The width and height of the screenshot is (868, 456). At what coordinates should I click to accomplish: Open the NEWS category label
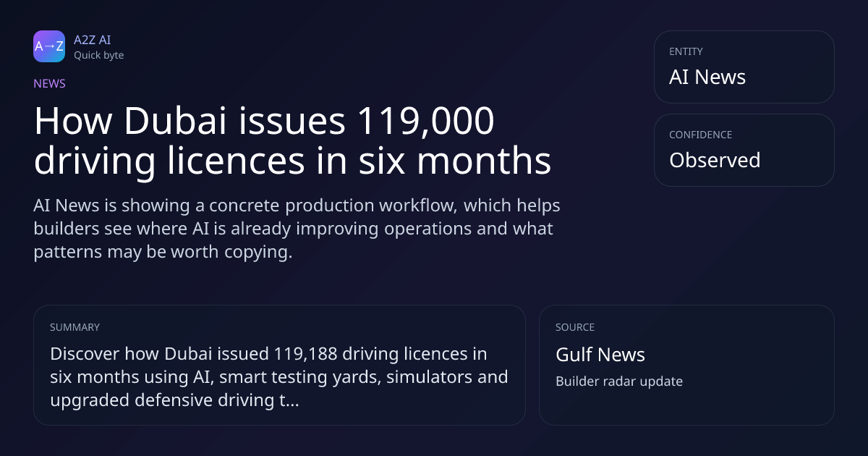(x=49, y=83)
